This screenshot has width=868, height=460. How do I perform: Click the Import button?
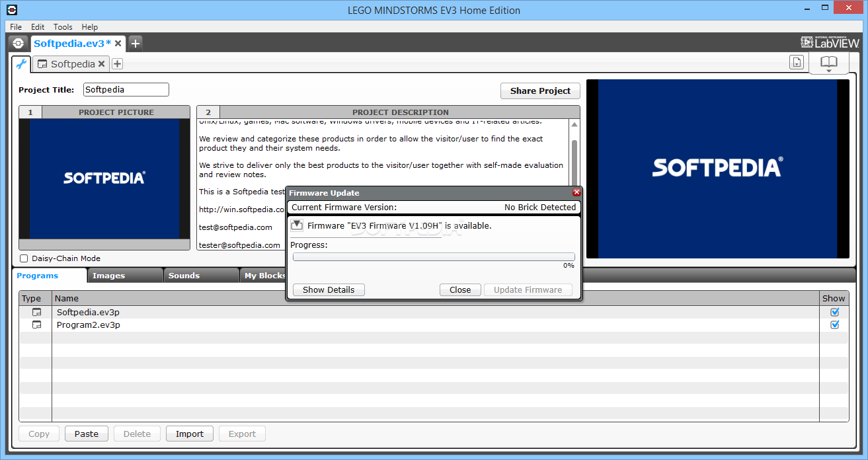click(x=190, y=434)
